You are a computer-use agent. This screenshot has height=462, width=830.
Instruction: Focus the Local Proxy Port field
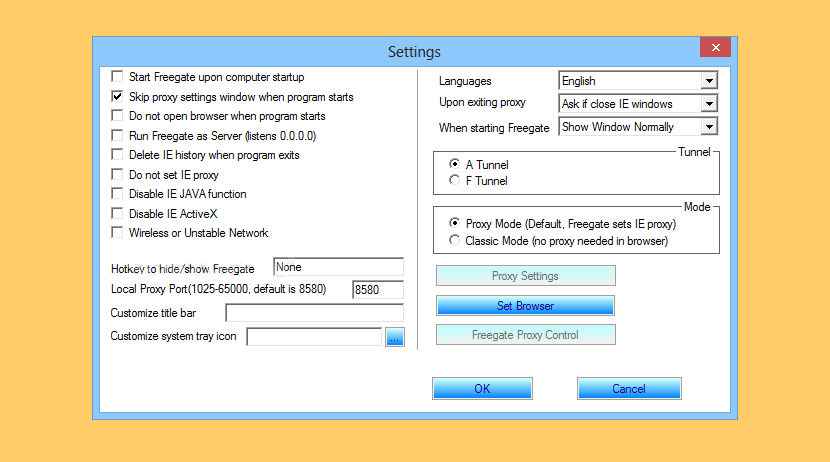click(x=378, y=289)
